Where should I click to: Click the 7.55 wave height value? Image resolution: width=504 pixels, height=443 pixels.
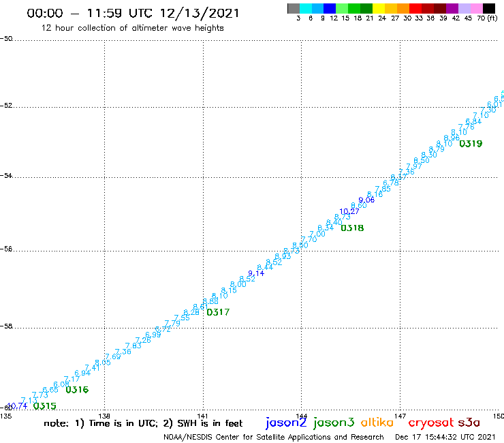(182, 318)
